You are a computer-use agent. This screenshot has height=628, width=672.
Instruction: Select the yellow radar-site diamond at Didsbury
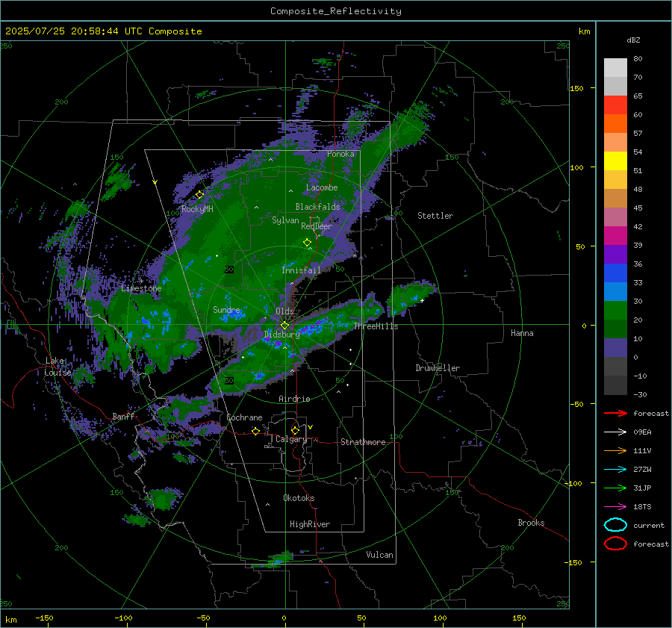pyautogui.click(x=284, y=326)
